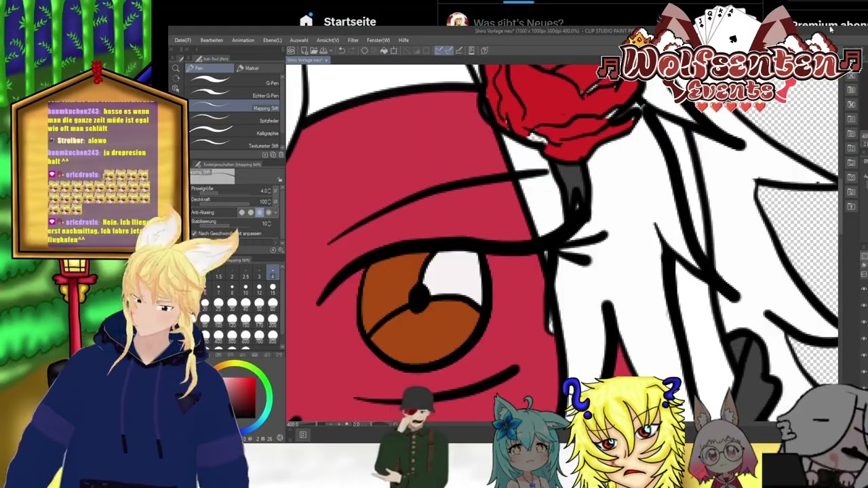Open the Filter menu
This screenshot has height=488, width=868.
point(353,40)
